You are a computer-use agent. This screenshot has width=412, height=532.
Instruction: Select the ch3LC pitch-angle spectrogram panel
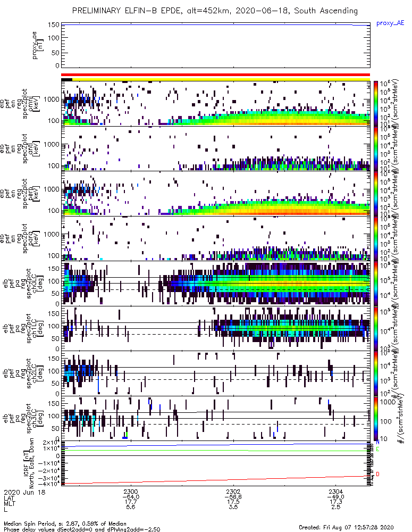pos(216,418)
